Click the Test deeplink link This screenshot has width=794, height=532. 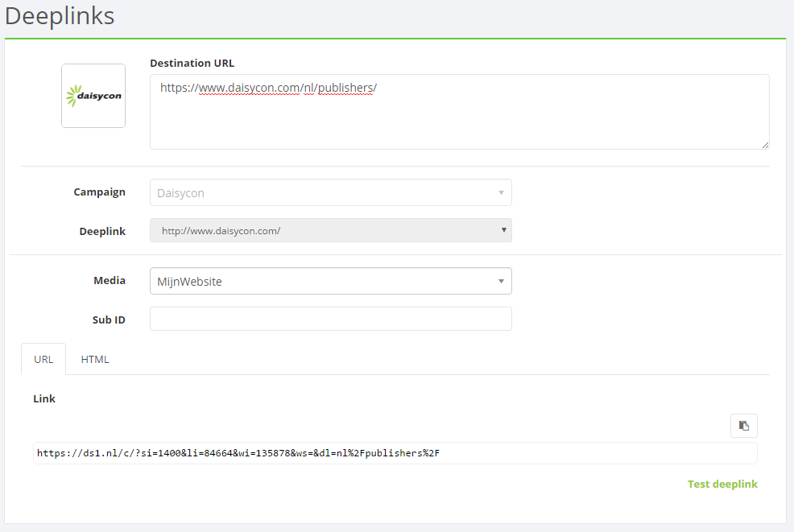point(722,484)
